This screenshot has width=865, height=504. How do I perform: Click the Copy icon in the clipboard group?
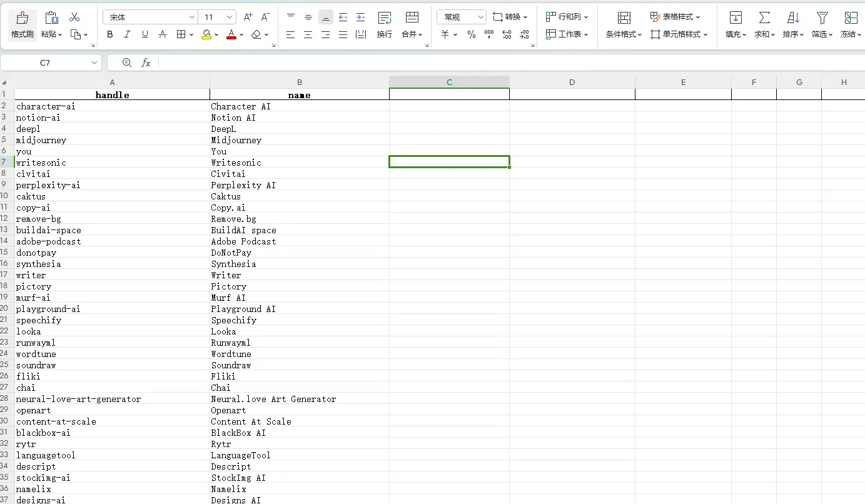76,34
